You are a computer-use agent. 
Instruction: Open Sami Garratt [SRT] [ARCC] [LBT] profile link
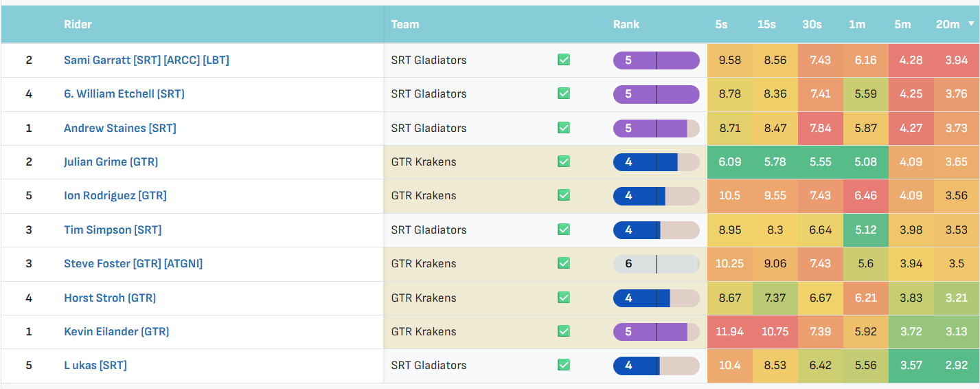[146, 60]
